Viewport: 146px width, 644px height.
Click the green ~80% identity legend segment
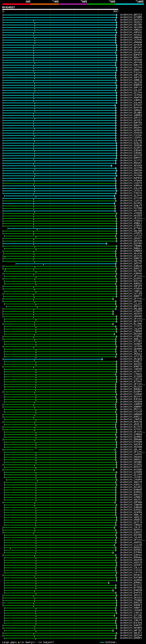coord(101,4)
